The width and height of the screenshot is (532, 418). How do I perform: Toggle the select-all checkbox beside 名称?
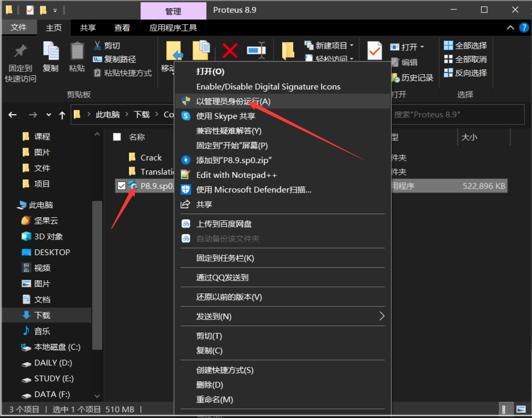[x=117, y=137]
